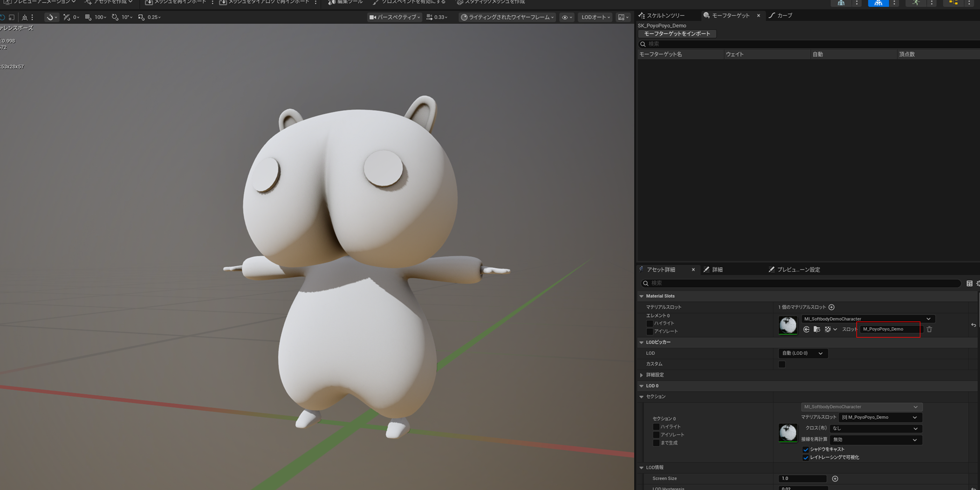980x490 pixels.
Task: Click the use selected asset arrow icon
Action: click(x=806, y=329)
